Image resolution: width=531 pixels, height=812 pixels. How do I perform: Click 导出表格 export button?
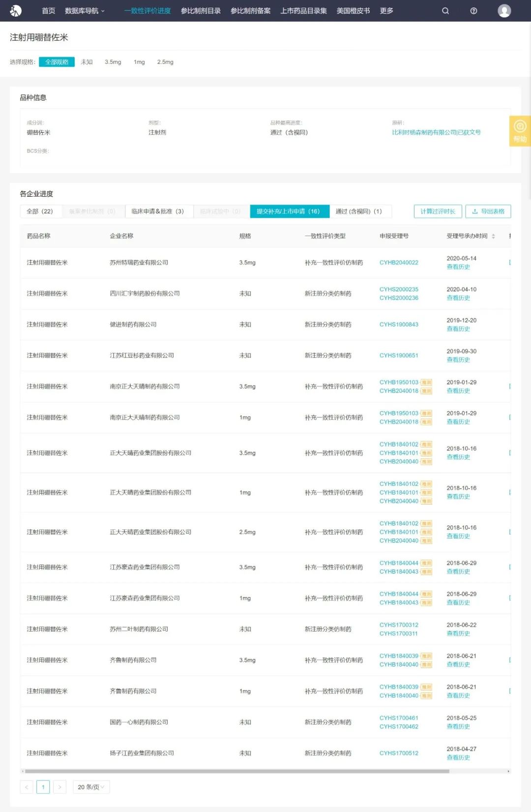click(x=488, y=211)
